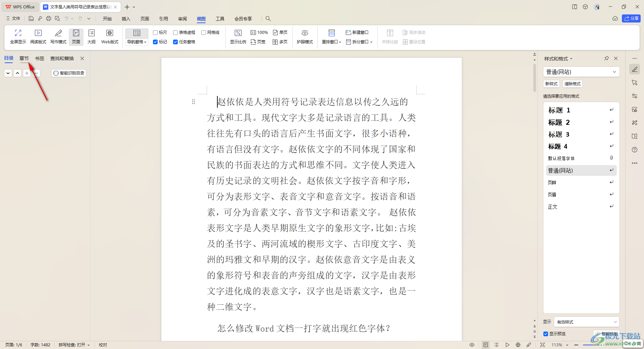
Task: Expand quick access toolbar customization arrow
Action: tap(89, 18)
